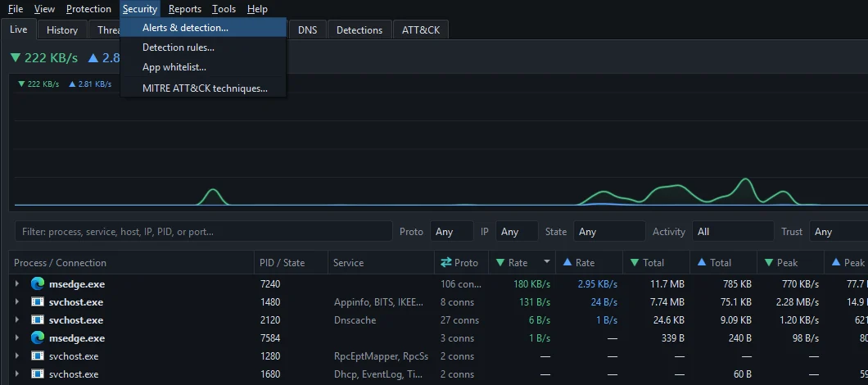Switch to the History tab
This screenshot has width=868, height=385.
[62, 30]
